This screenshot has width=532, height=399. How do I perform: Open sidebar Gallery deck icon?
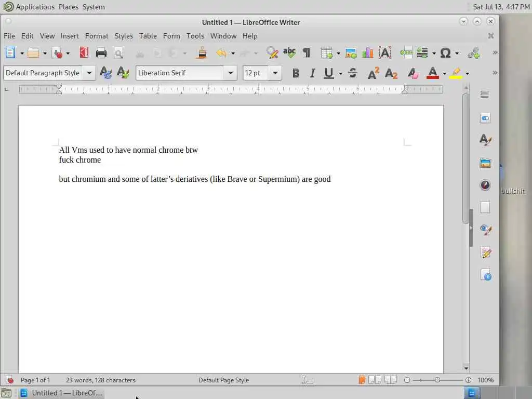click(485, 163)
